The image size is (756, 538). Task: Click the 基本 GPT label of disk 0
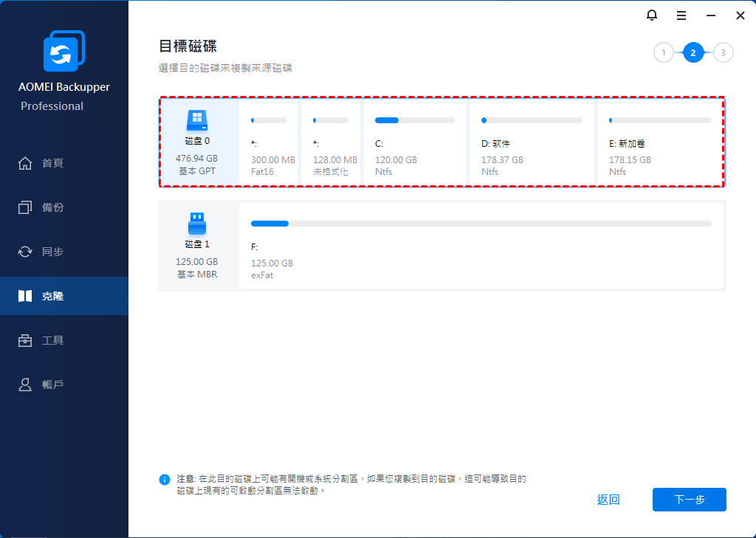196,171
